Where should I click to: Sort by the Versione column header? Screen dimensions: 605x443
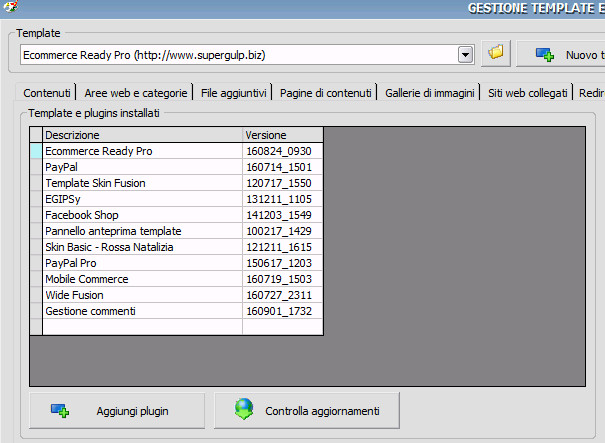coord(282,135)
